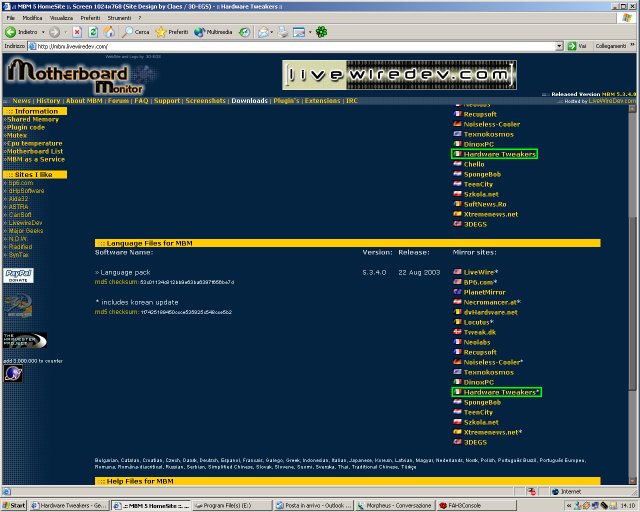Open the Extensions nav link
This screenshot has width=640, height=512.
point(322,101)
